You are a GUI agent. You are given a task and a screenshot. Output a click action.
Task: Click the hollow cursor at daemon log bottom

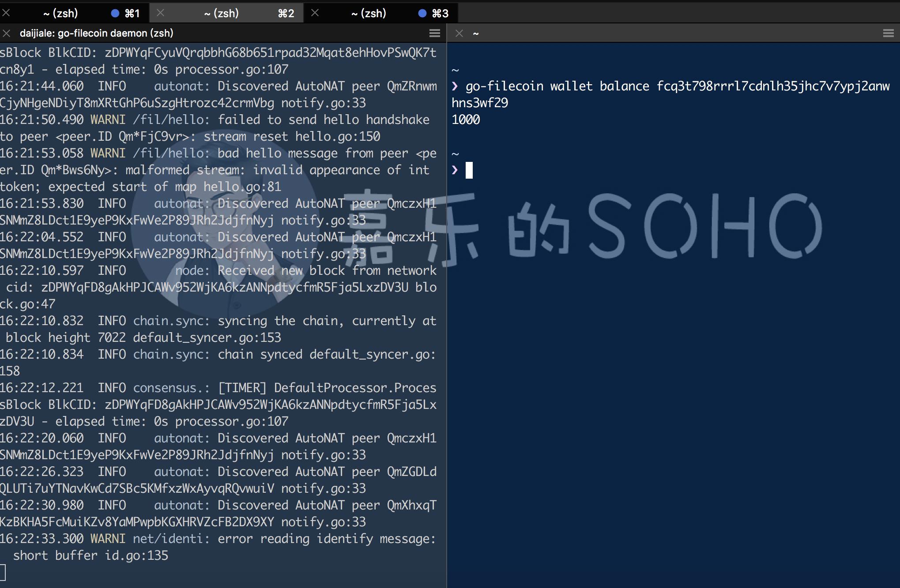coord(3,573)
